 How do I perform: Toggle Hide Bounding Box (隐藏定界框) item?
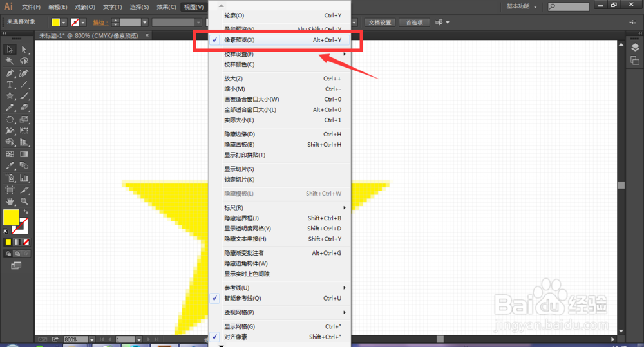point(279,218)
